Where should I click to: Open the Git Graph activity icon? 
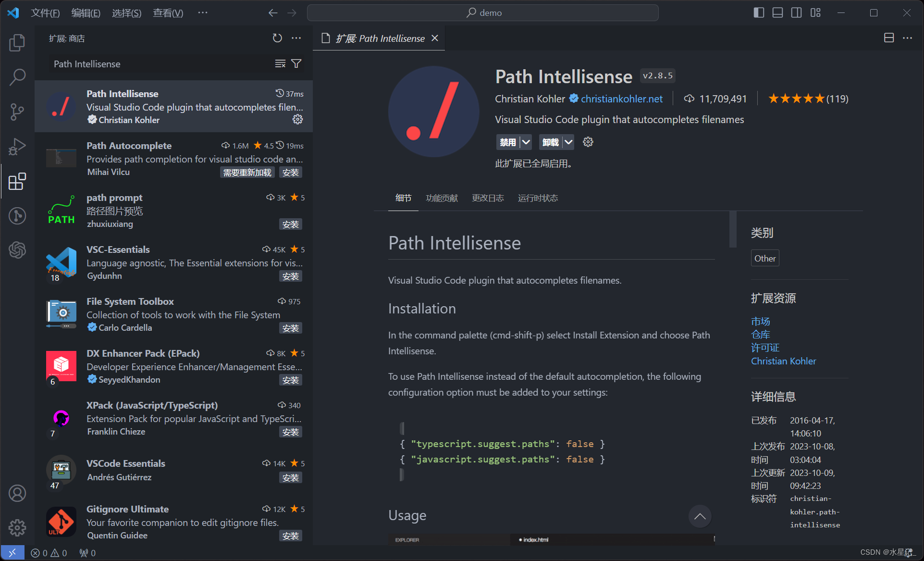coord(17,215)
